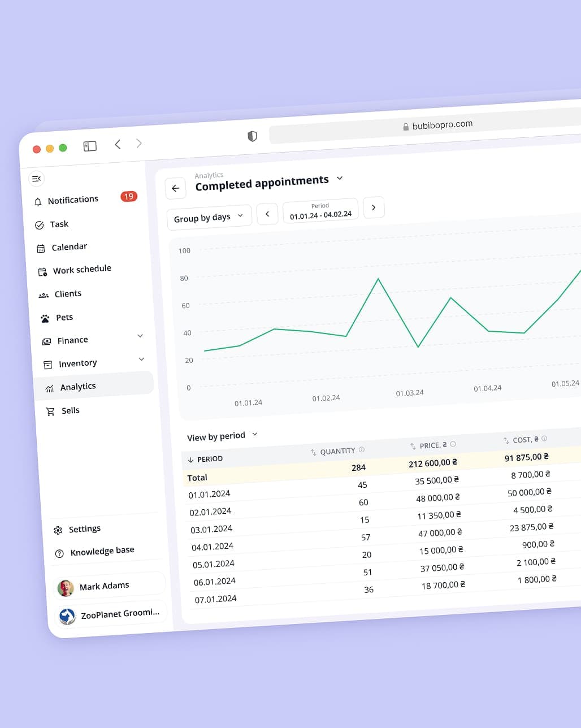Open the Group by days dropdown
Screen dimensions: 581x728
pos(209,218)
